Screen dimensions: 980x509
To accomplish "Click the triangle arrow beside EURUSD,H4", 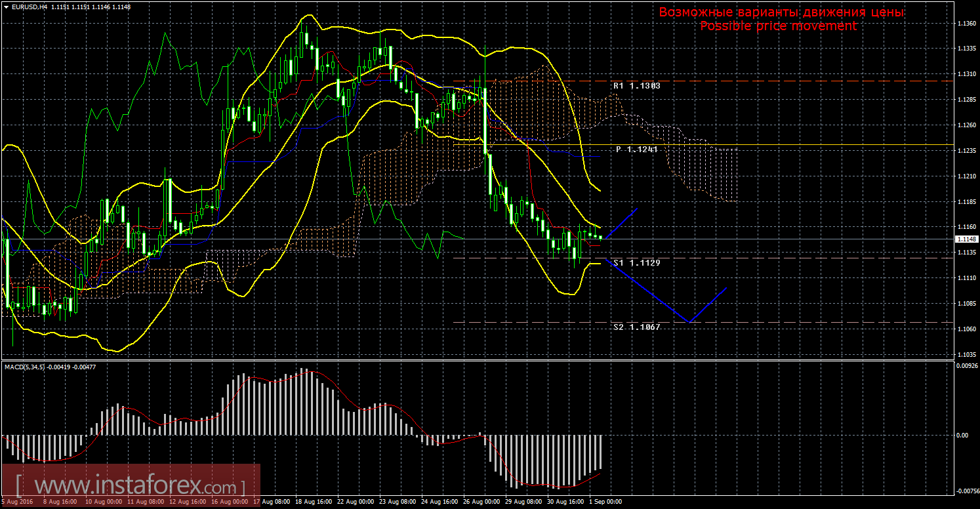I will [x=5, y=7].
